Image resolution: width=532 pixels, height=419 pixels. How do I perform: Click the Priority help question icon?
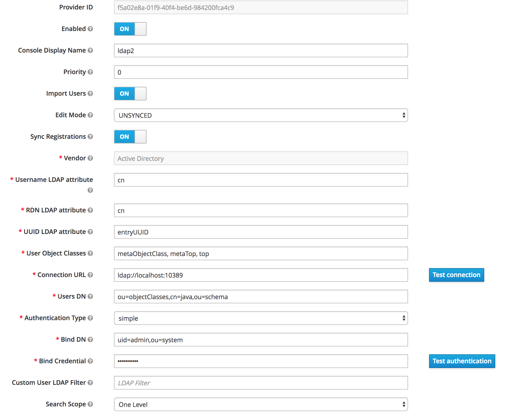(x=90, y=72)
